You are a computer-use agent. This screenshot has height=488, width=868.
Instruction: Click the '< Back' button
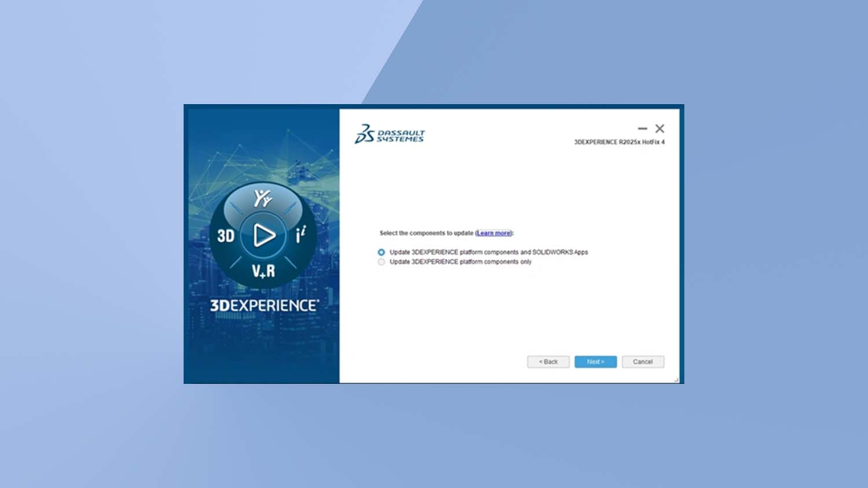548,361
